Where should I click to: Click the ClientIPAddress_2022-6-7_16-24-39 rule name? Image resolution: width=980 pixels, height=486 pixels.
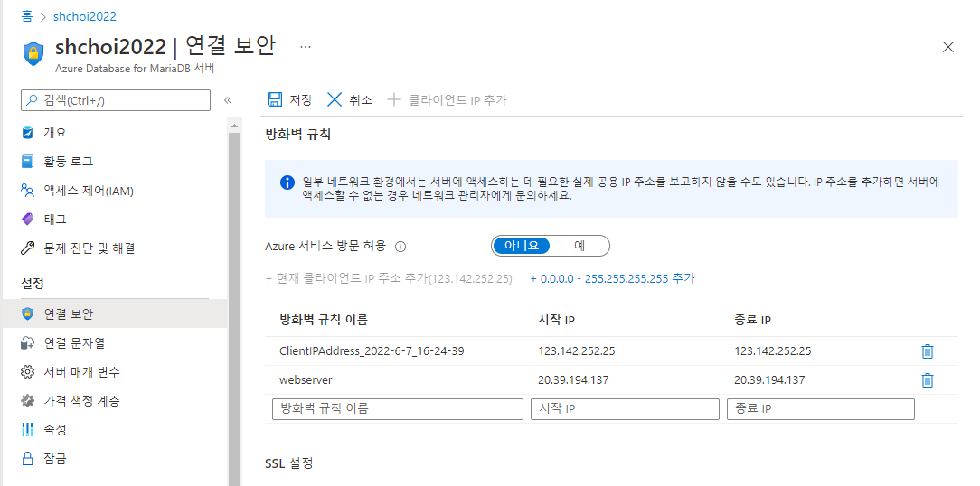tap(372, 351)
